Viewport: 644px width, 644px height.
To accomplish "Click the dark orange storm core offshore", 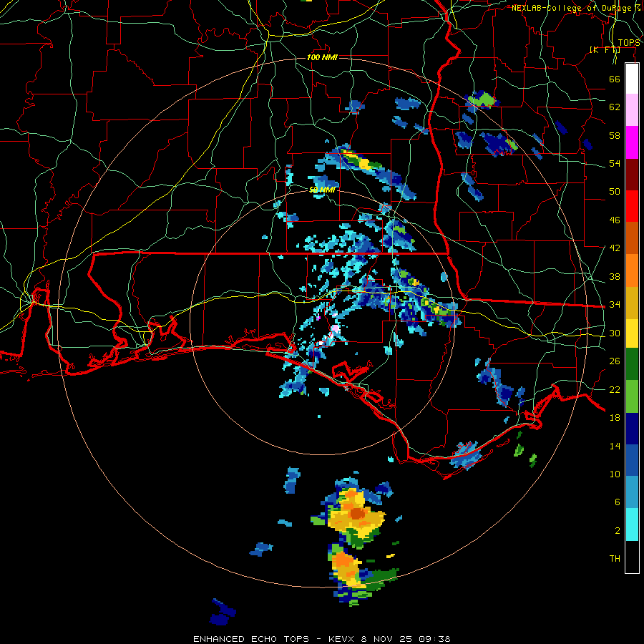I will click(357, 513).
